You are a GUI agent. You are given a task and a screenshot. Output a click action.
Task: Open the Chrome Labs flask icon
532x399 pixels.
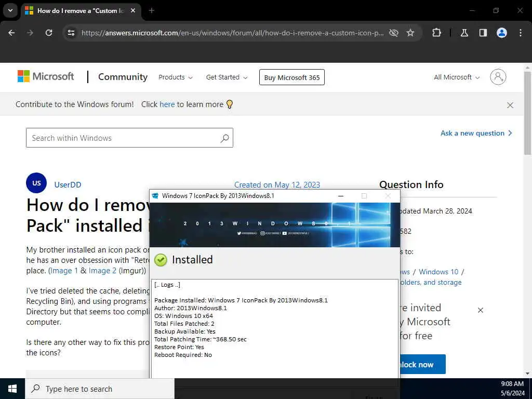[x=464, y=33]
